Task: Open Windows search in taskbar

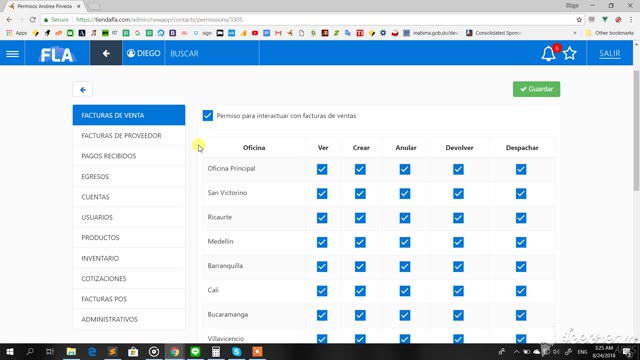Action: pos(30,351)
